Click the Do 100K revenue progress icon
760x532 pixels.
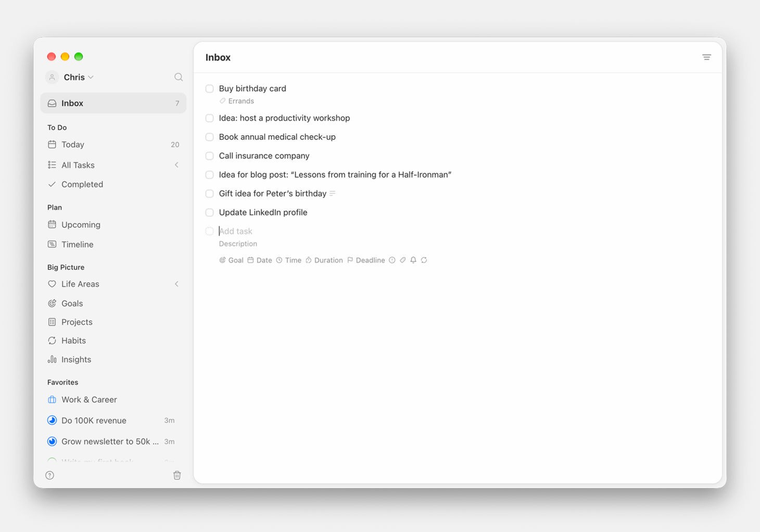pyautogui.click(x=52, y=421)
